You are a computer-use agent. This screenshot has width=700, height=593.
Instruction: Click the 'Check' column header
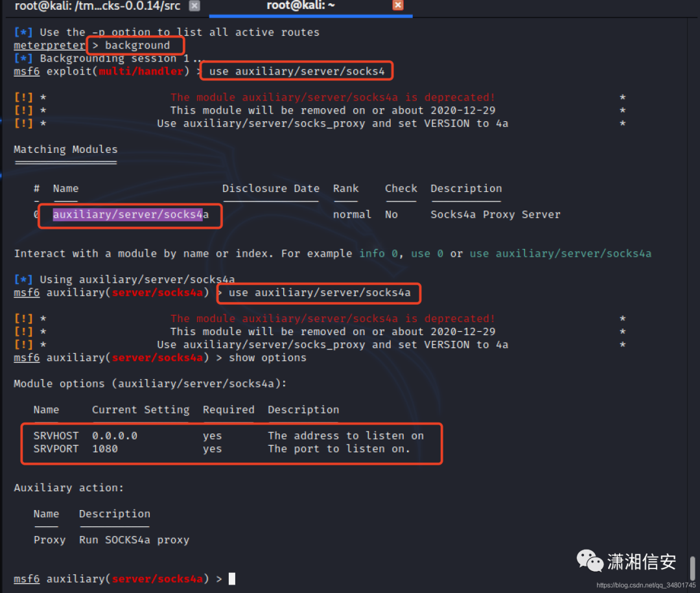(x=401, y=189)
